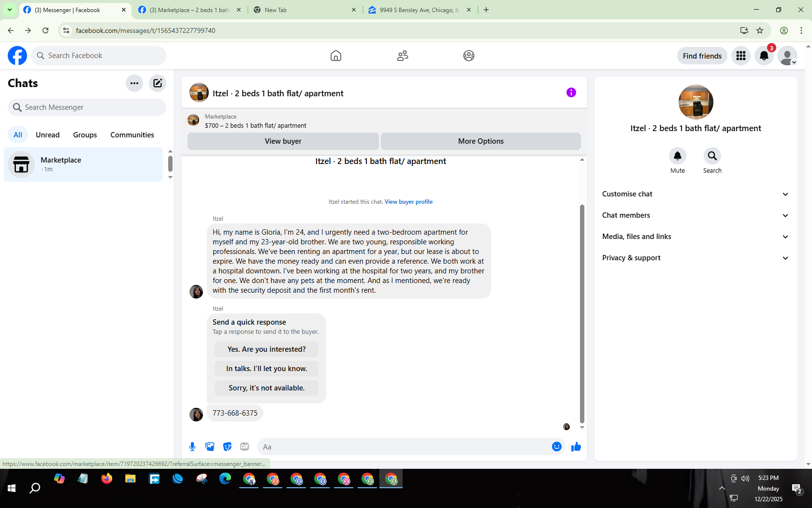Open notifications bell with 3 badge

pyautogui.click(x=764, y=56)
